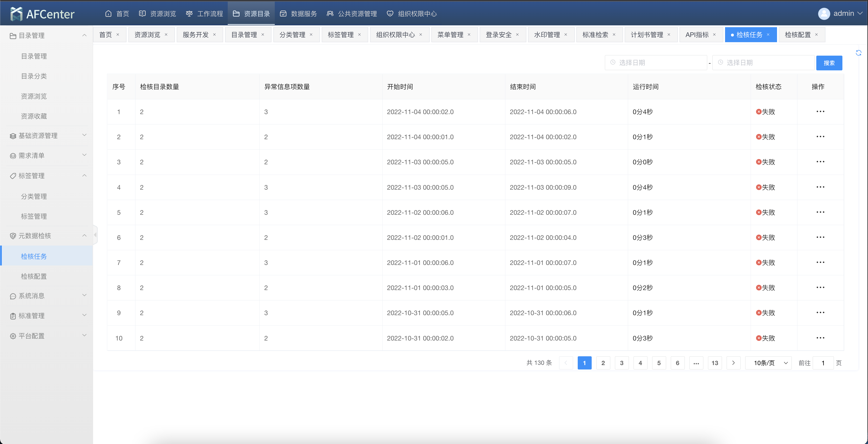This screenshot has height=444, width=868.
Task: Open the more actions menu for row 3
Action: coord(820,162)
